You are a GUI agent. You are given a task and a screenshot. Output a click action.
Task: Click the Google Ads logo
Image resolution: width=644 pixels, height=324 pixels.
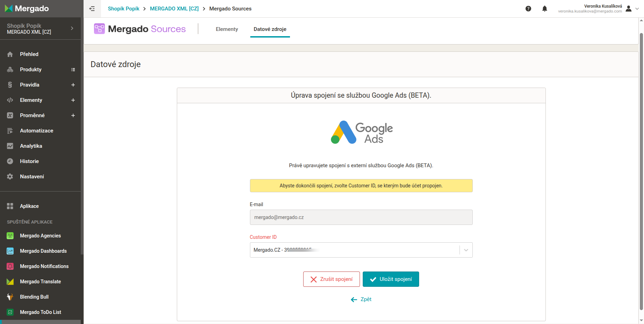click(x=361, y=132)
